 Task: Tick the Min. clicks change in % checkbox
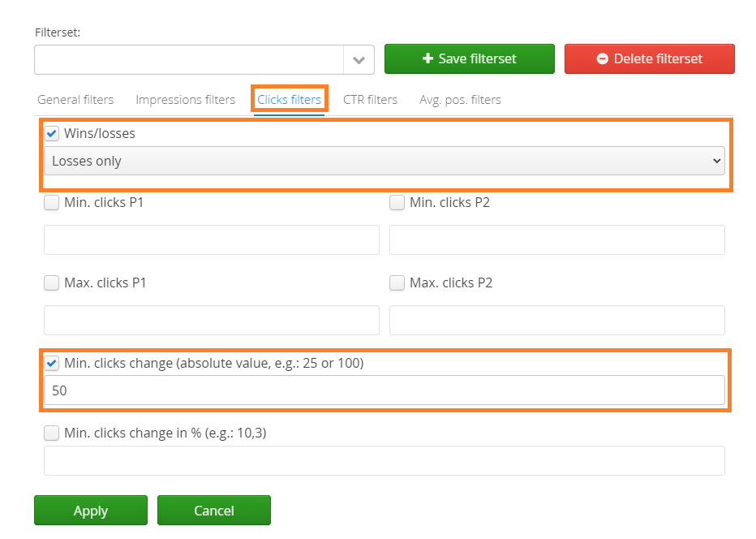click(52, 433)
